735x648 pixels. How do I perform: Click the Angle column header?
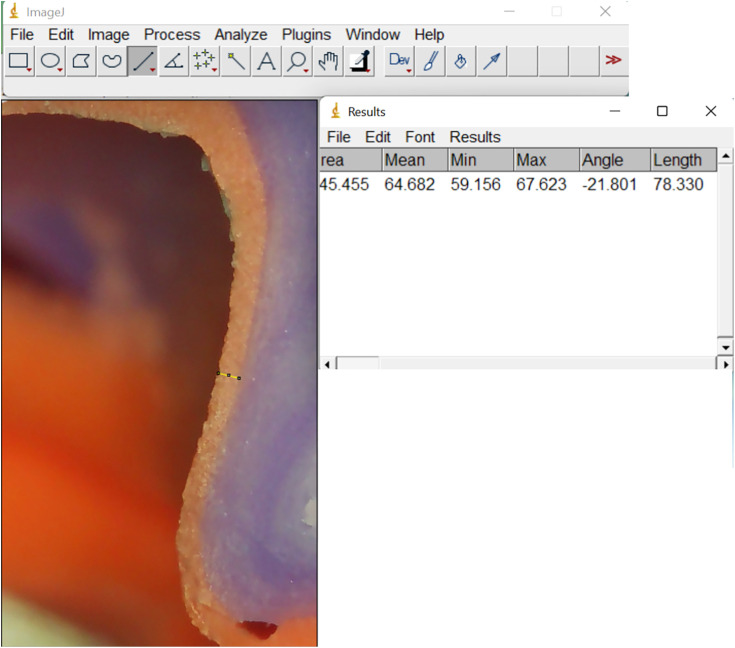pyautogui.click(x=615, y=160)
